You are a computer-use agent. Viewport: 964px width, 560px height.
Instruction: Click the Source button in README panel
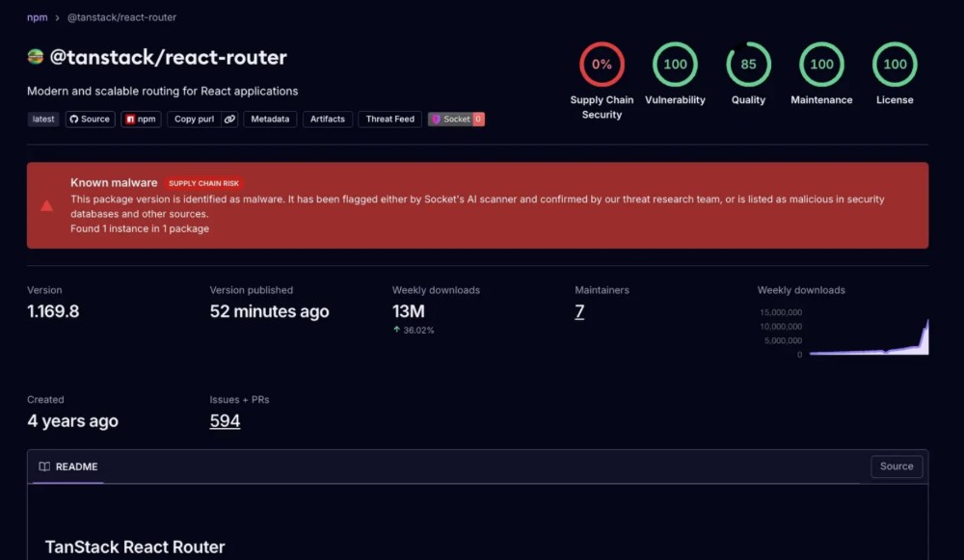pos(897,467)
